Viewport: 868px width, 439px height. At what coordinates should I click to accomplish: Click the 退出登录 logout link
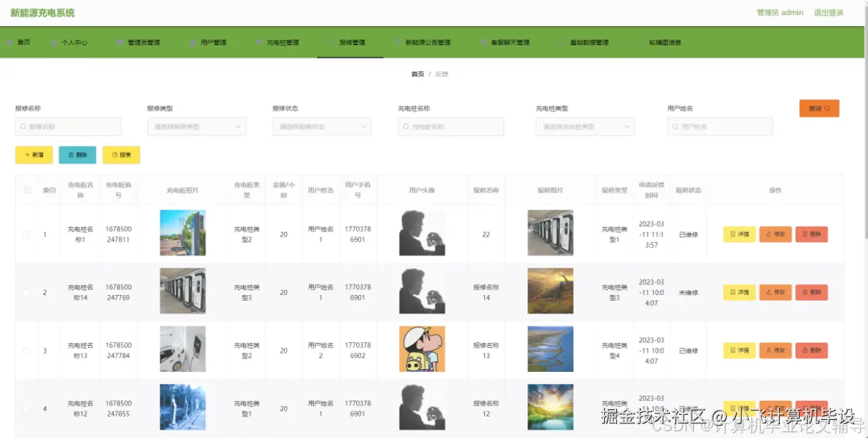[828, 12]
